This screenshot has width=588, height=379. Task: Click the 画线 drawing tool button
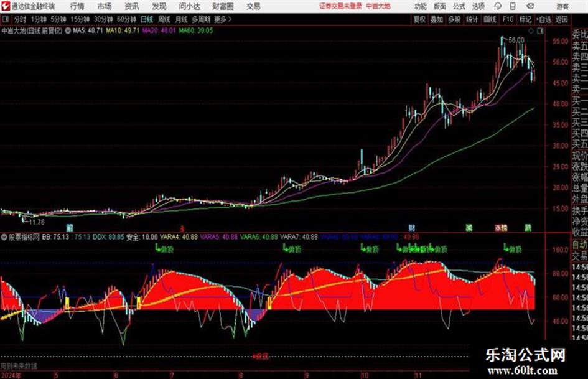click(x=490, y=19)
